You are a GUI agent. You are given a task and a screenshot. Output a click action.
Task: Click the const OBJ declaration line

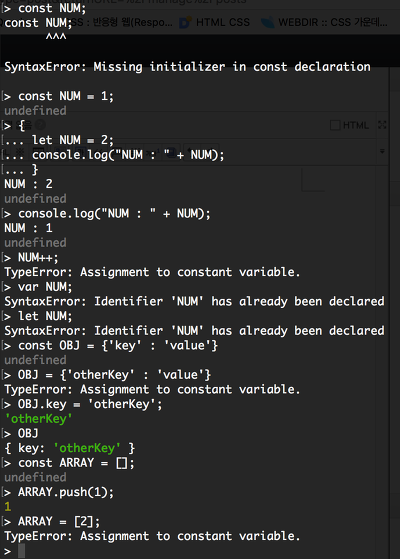point(118,345)
